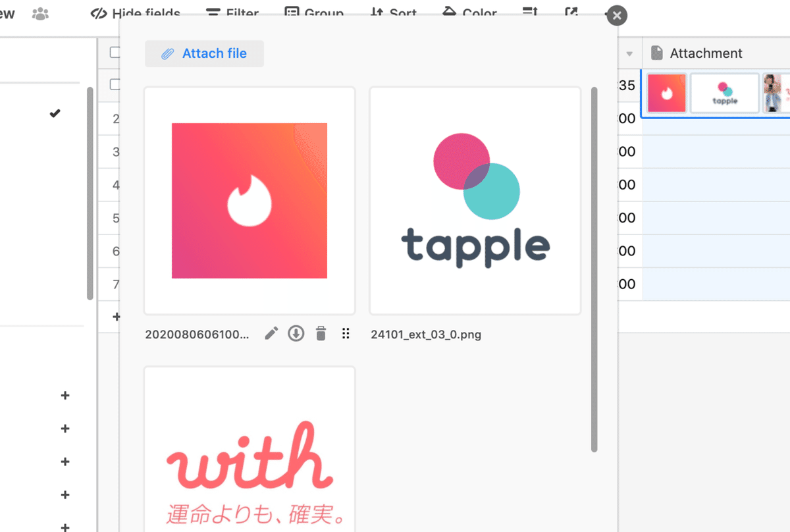The image size is (790, 532).
Task: Click row number 7
Action: (x=116, y=284)
